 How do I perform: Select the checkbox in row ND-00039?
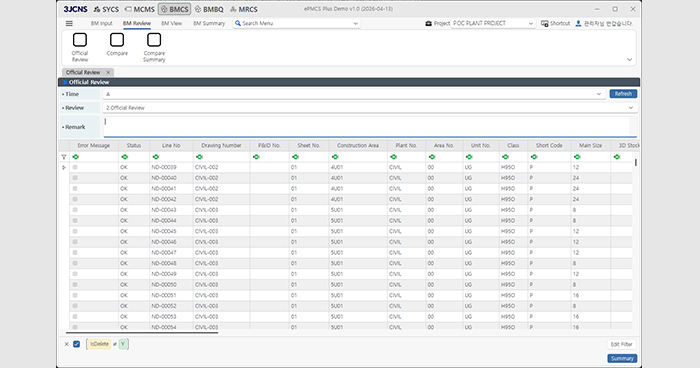75,167
